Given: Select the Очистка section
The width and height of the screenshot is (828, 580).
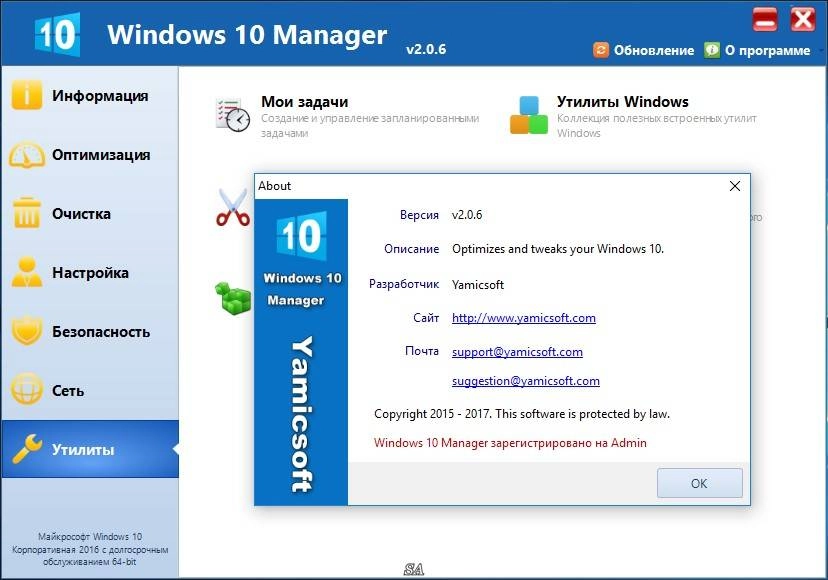Looking at the screenshot, I should tap(81, 214).
